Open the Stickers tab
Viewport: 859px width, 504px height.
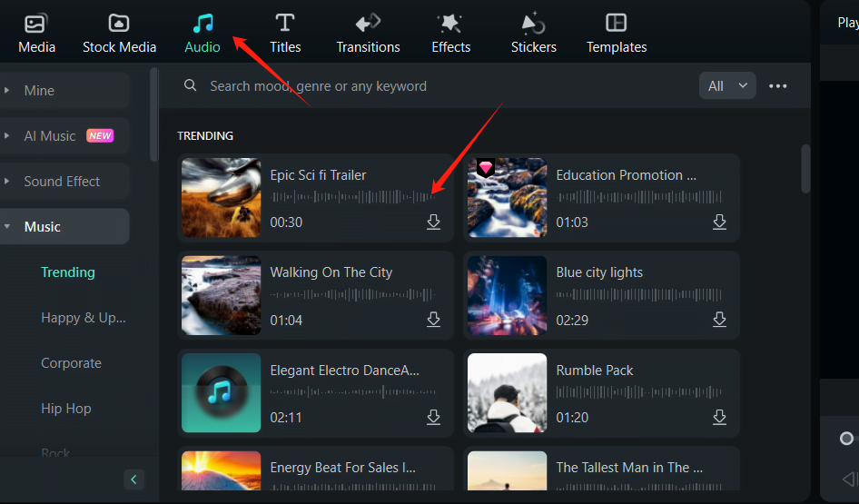(x=534, y=33)
